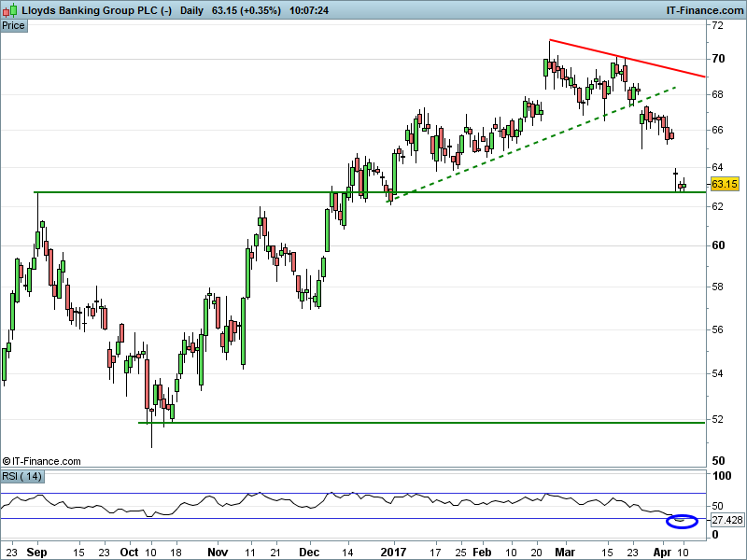Click the 60 price axis label
This screenshot has width=747, height=560.
(718, 245)
